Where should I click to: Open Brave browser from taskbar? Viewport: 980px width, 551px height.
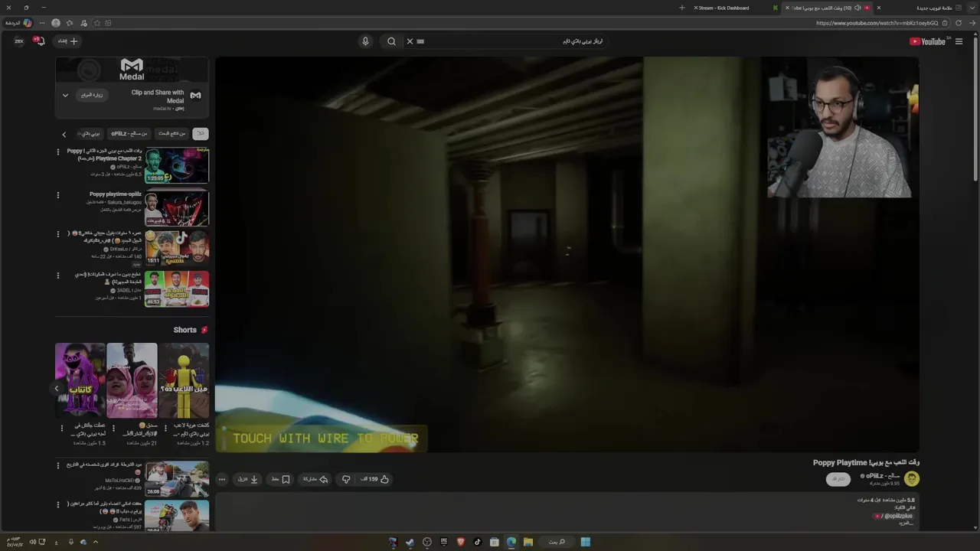[x=461, y=542]
